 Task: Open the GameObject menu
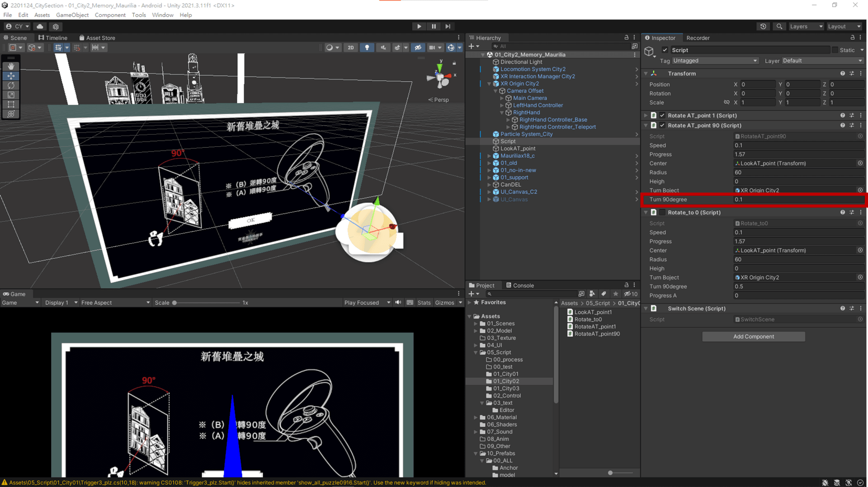coord(72,15)
